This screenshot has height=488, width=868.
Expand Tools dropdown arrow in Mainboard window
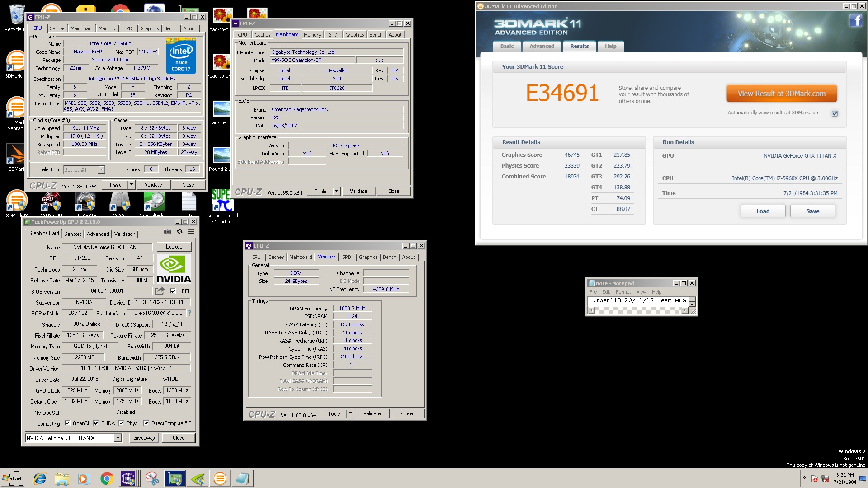pos(336,191)
